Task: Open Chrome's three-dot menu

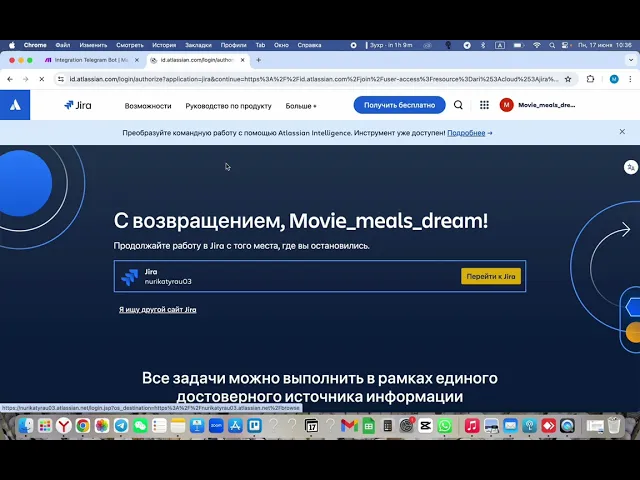Action: pyautogui.click(x=630, y=79)
